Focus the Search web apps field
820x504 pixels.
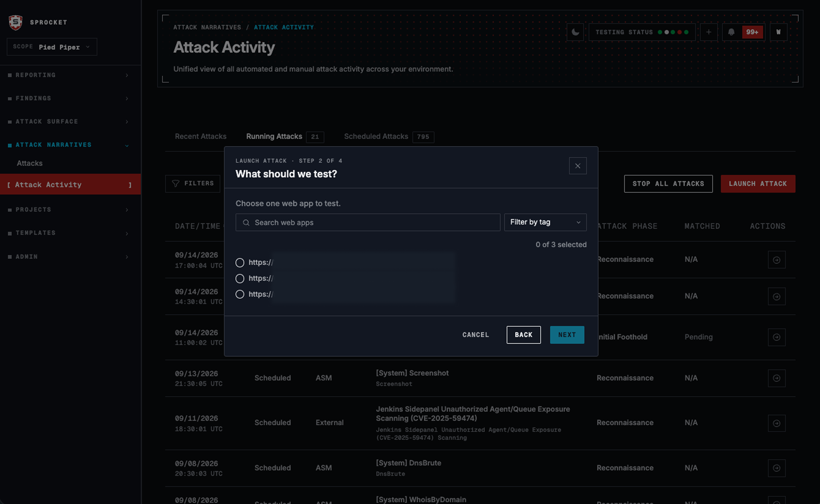click(x=368, y=222)
